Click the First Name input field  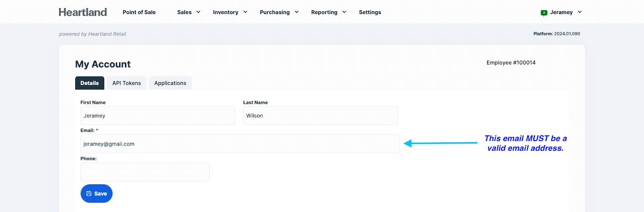pos(157,116)
